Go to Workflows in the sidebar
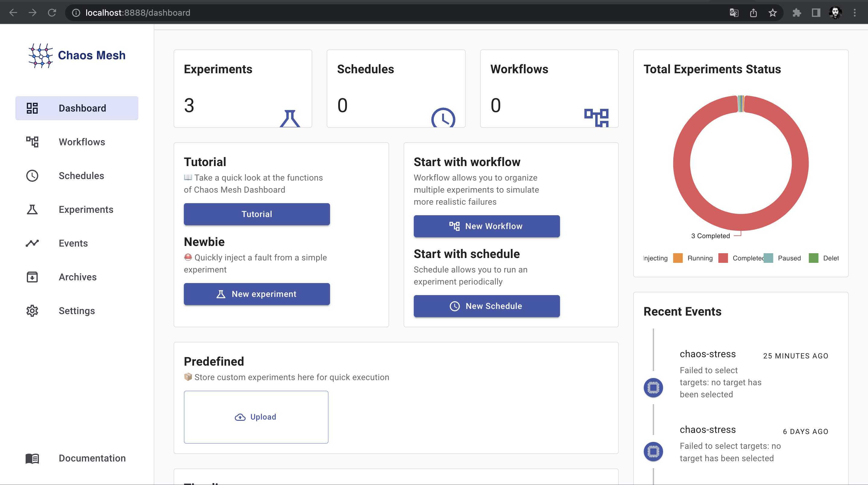Image resolution: width=868 pixels, height=485 pixels. tap(77, 142)
